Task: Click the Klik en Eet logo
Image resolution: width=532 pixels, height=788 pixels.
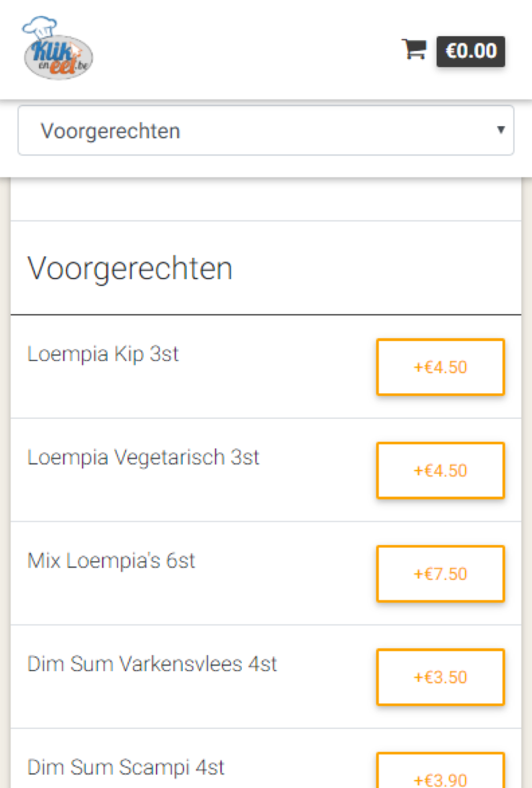Action: (x=58, y=57)
